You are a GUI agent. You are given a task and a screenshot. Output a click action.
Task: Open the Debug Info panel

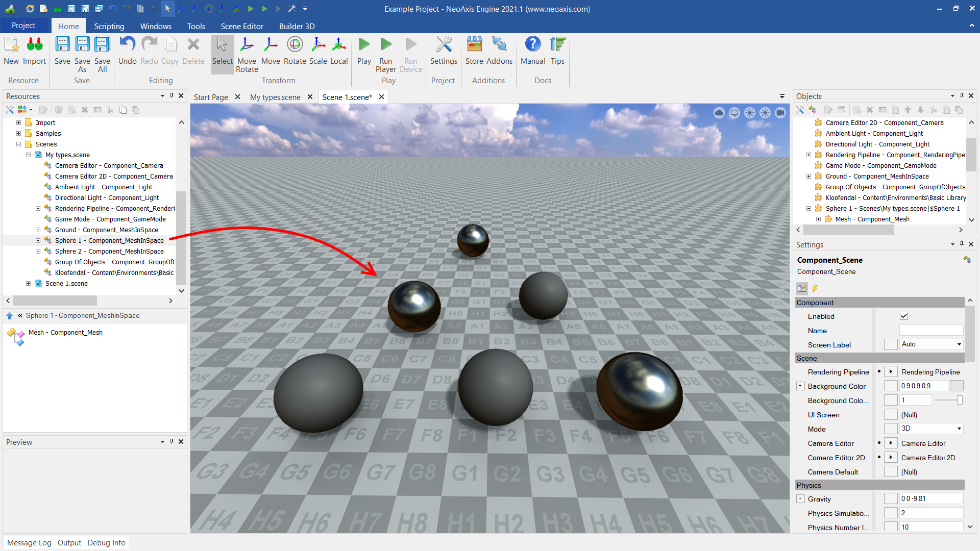[x=106, y=543]
